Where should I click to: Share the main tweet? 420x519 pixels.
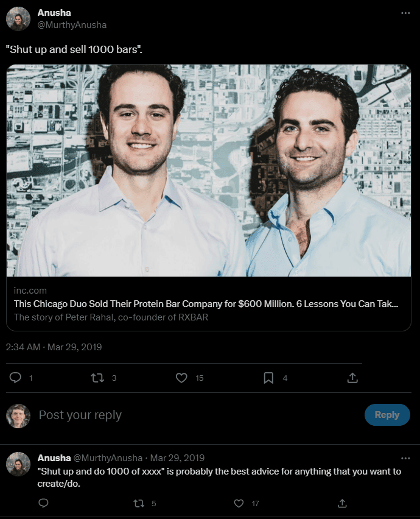pyautogui.click(x=352, y=378)
